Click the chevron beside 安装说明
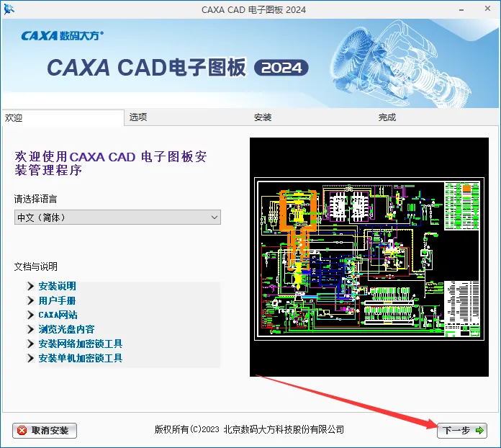501x448 pixels. pyautogui.click(x=31, y=286)
